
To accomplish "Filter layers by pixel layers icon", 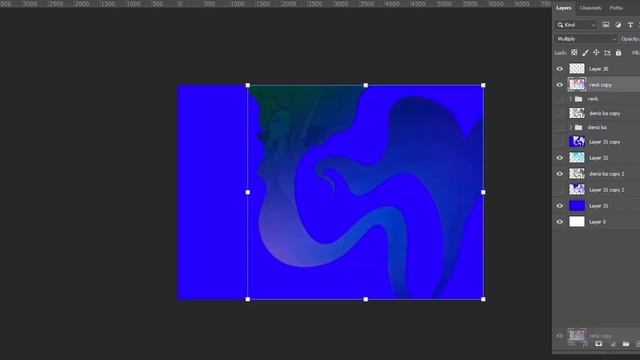I will 606,25.
